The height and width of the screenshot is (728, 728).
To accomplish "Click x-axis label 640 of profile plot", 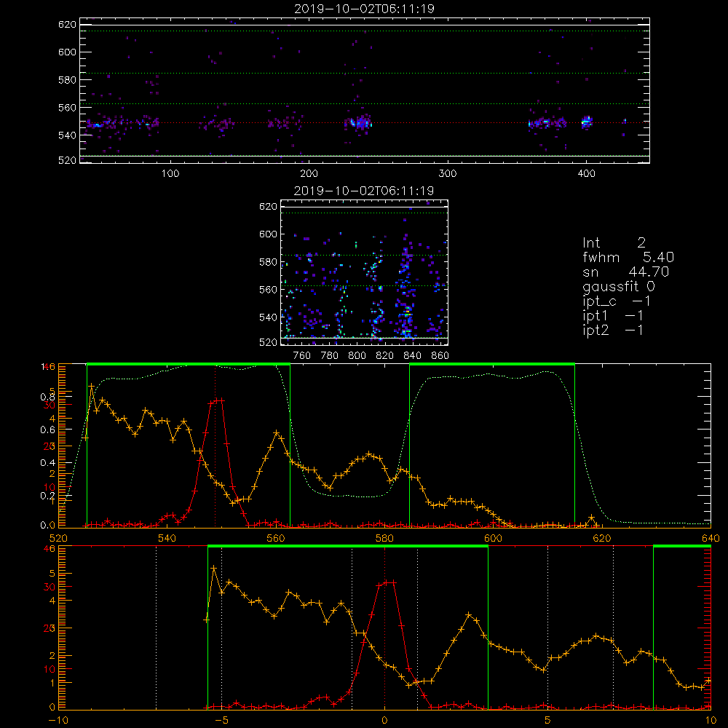I will (711, 538).
